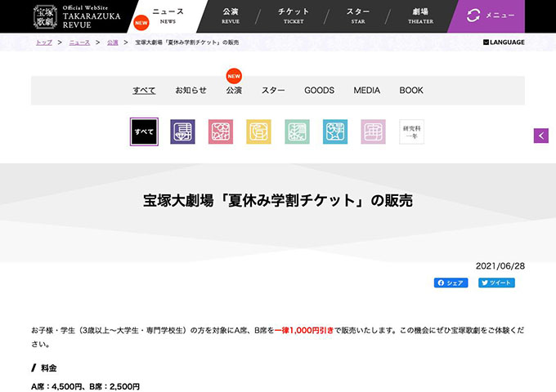
Task: Select the BOOK category filter
Action: tap(411, 91)
